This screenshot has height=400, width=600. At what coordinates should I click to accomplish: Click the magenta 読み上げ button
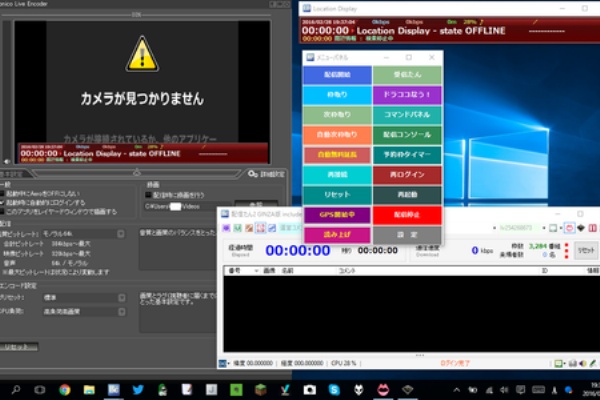337,235
